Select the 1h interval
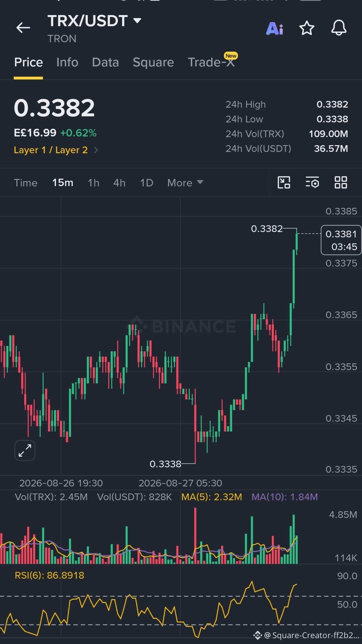This screenshot has width=362, height=644. click(94, 183)
